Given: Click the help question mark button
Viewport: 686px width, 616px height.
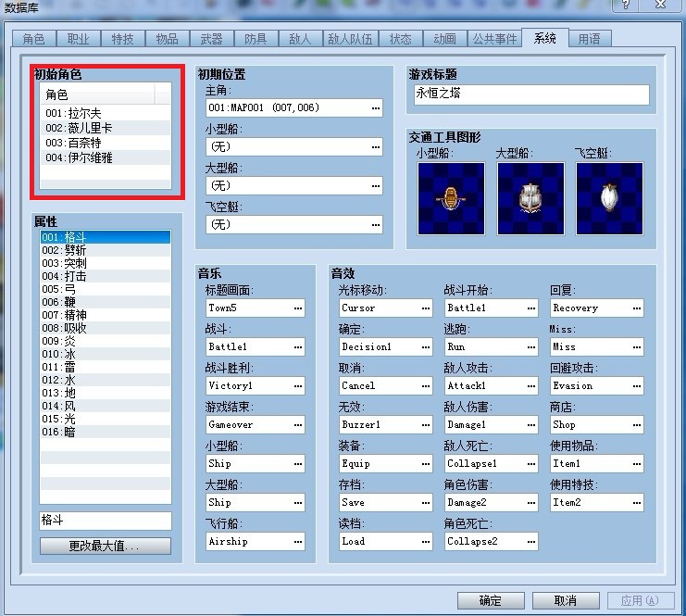Looking at the screenshot, I should point(626,6).
